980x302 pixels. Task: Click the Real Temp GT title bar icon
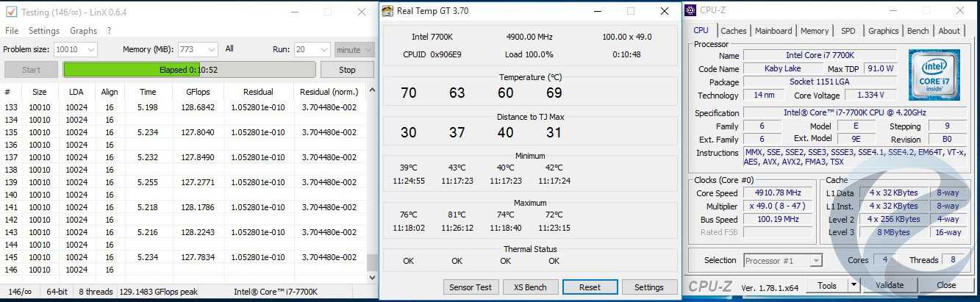click(x=387, y=11)
